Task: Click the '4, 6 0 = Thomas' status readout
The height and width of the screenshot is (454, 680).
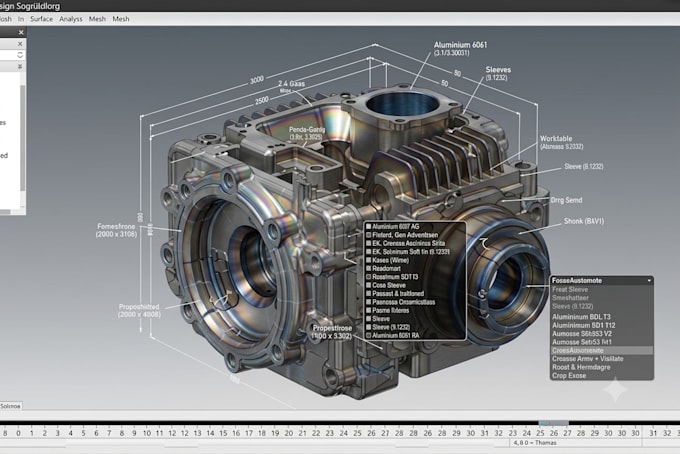Action: point(534,443)
